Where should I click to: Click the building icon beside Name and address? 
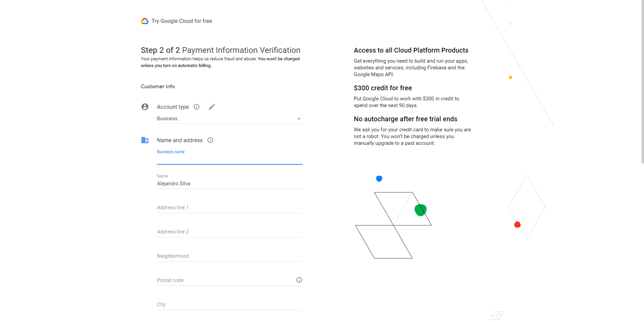point(145,140)
